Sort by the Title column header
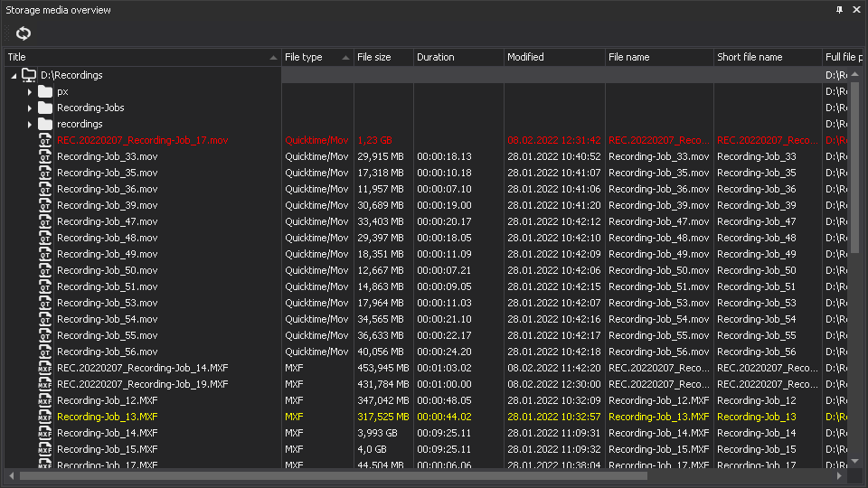This screenshot has height=488, width=868. point(143,57)
